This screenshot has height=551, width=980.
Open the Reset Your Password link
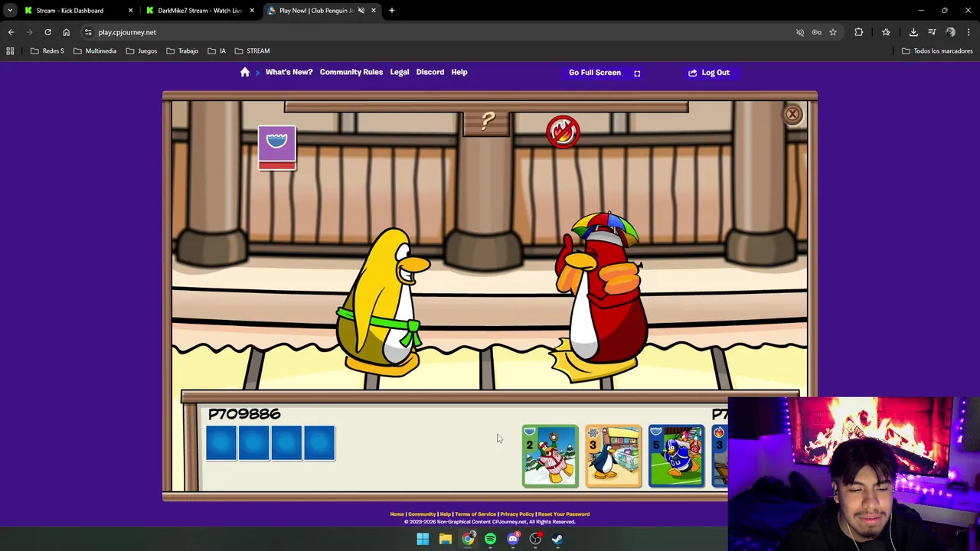(563, 514)
